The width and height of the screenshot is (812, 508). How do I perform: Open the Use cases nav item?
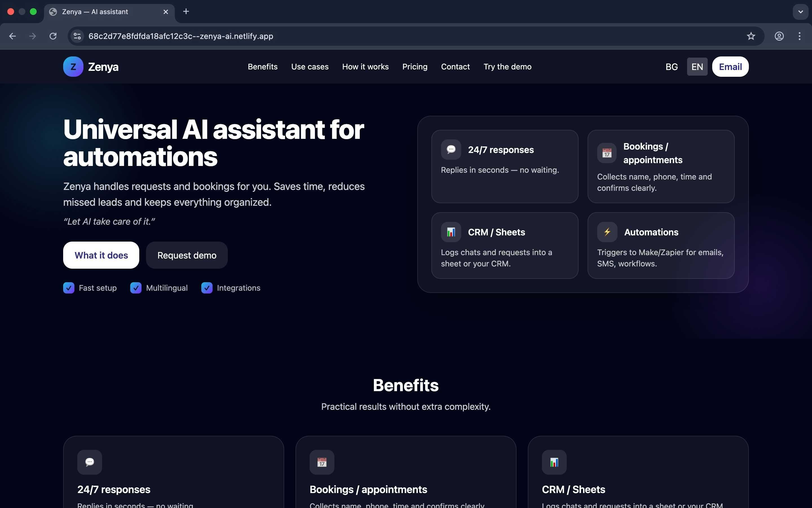(x=310, y=67)
